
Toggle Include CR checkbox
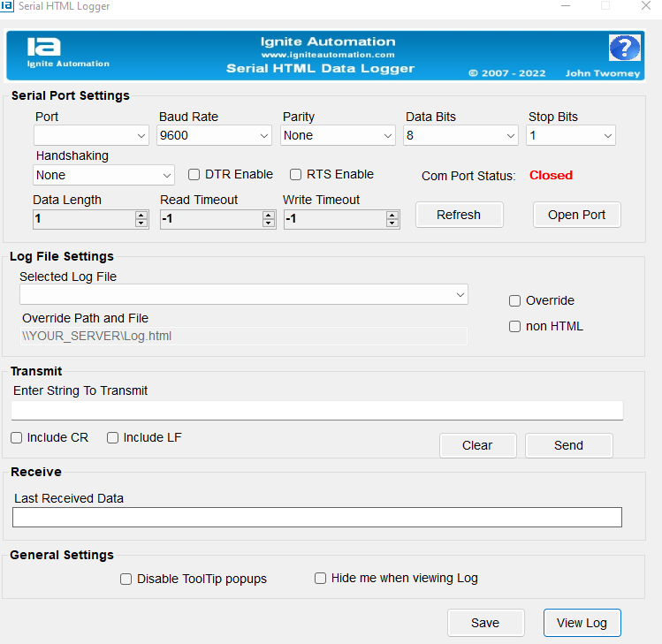click(17, 438)
